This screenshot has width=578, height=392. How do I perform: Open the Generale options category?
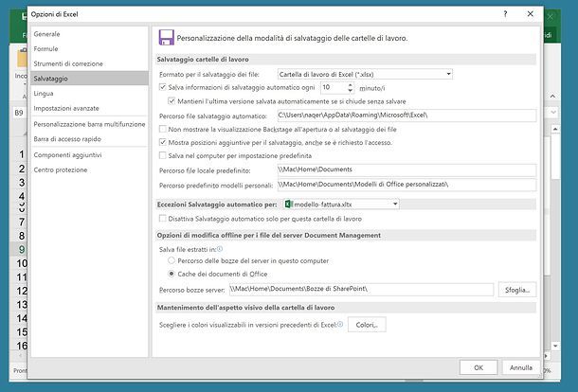point(90,34)
